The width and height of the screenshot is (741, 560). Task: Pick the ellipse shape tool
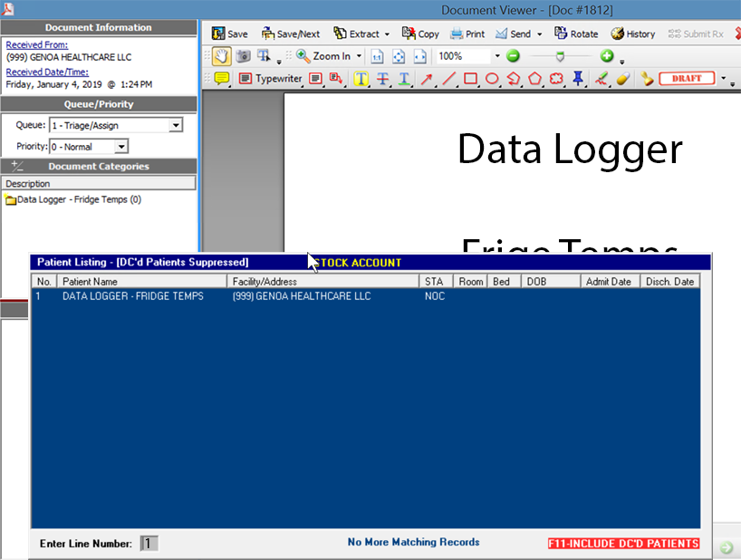click(492, 79)
